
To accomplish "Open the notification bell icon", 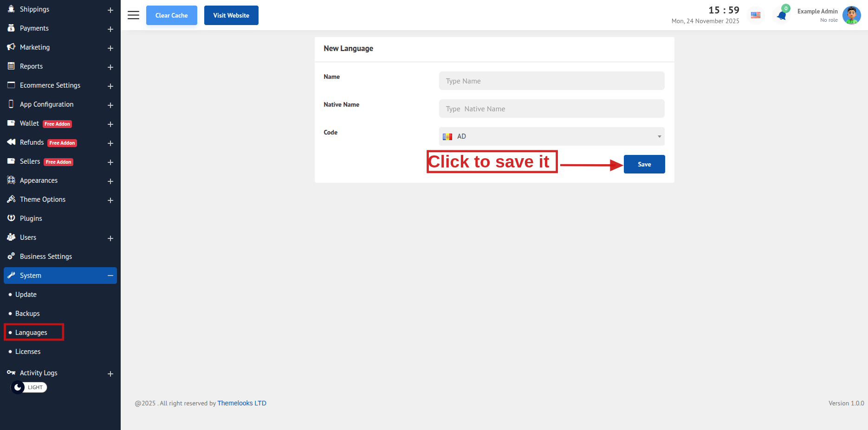I will tap(782, 16).
